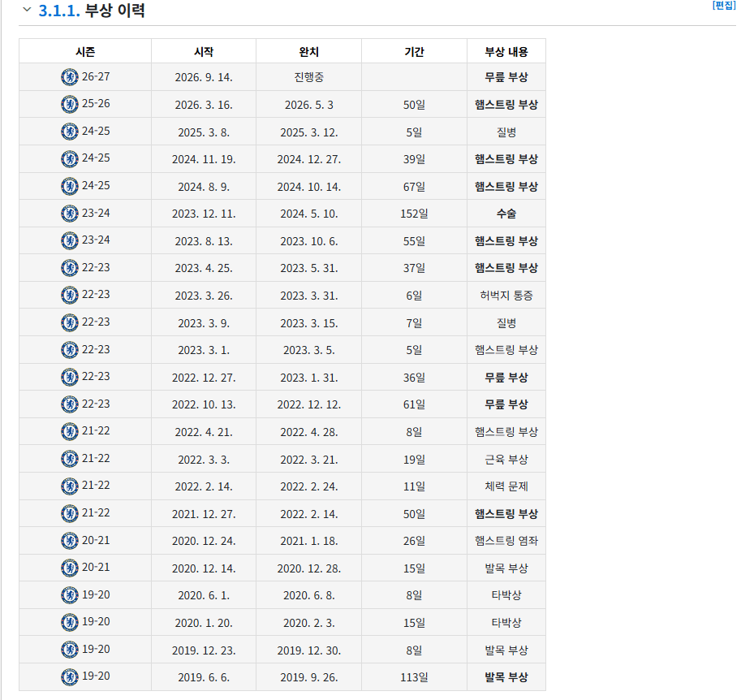Select the 61일 duration cell
The image size is (754, 700).
pyautogui.click(x=414, y=404)
